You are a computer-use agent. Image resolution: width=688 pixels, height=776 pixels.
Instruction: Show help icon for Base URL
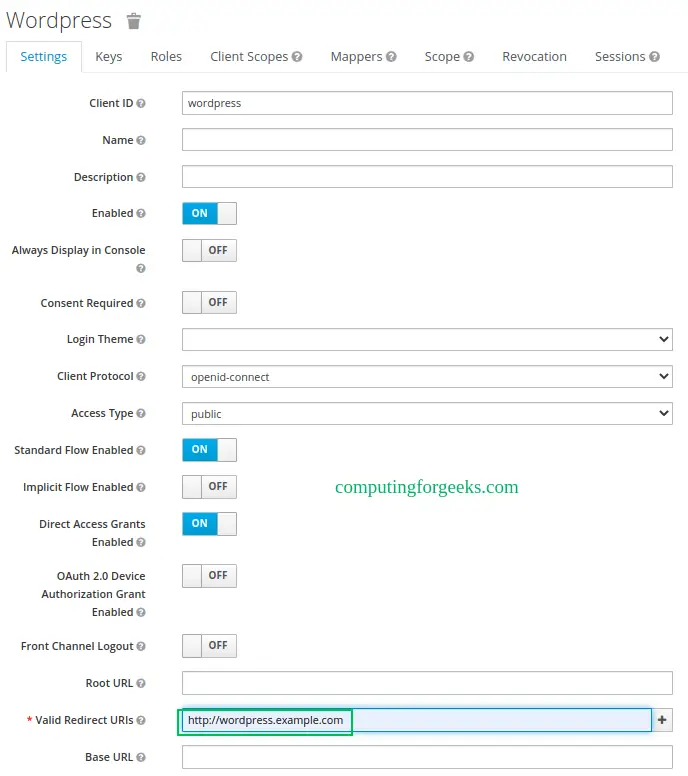pos(141,758)
